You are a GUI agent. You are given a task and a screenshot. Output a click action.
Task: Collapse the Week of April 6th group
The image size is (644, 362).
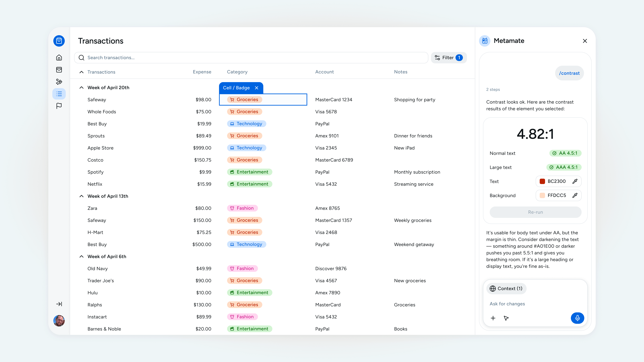click(82, 257)
